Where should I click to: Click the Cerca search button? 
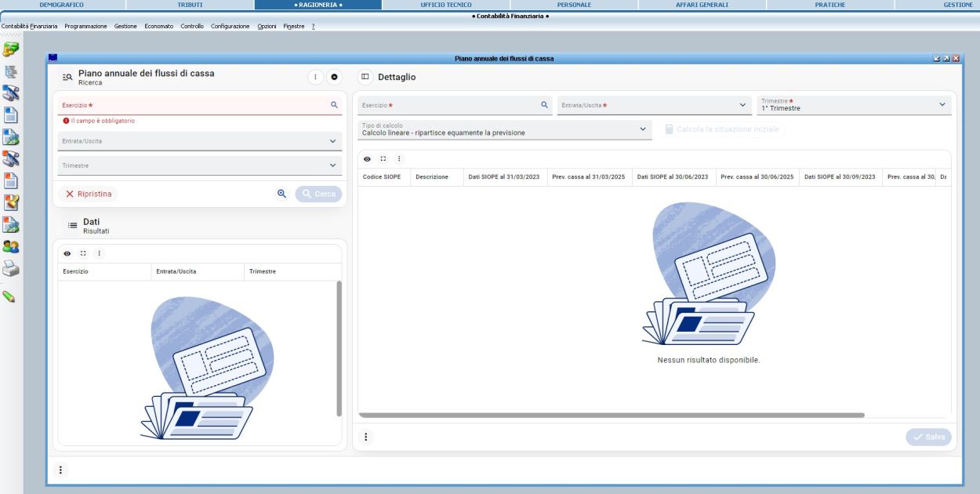coord(318,194)
